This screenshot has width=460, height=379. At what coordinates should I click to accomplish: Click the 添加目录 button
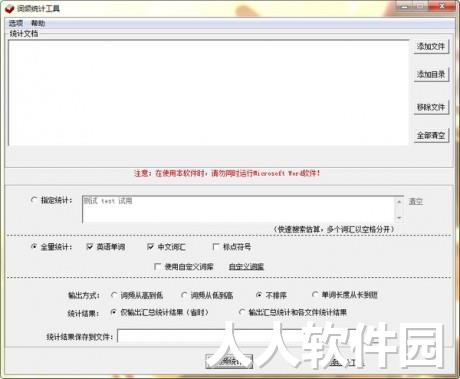tap(431, 74)
